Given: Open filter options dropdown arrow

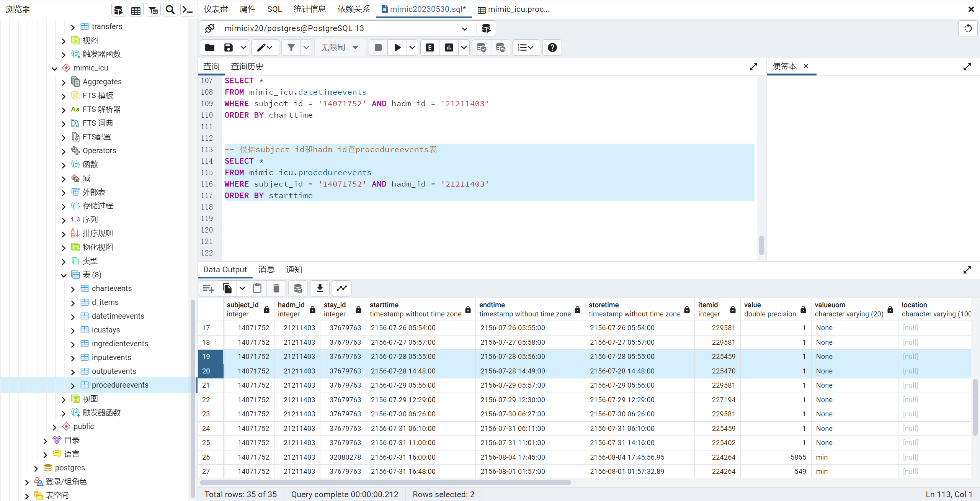Looking at the screenshot, I should 306,47.
